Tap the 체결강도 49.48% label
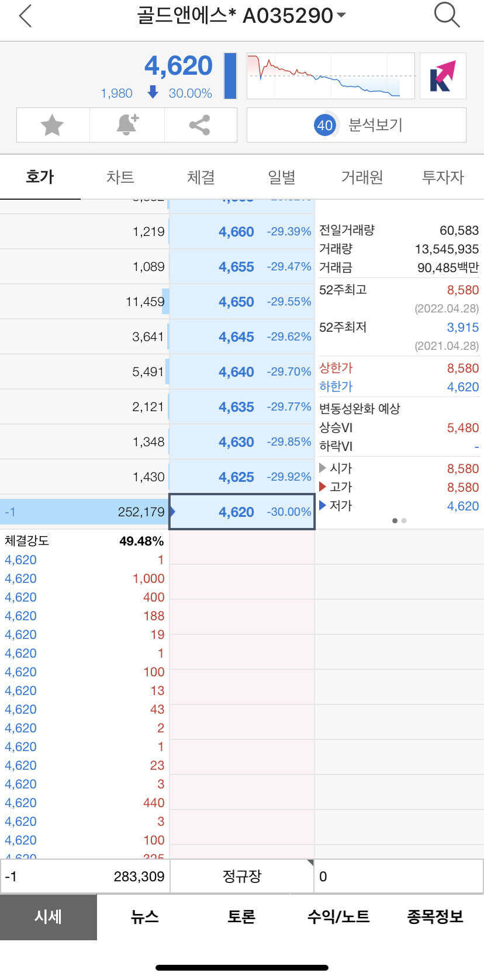This screenshot has height=980, width=484. (84, 541)
